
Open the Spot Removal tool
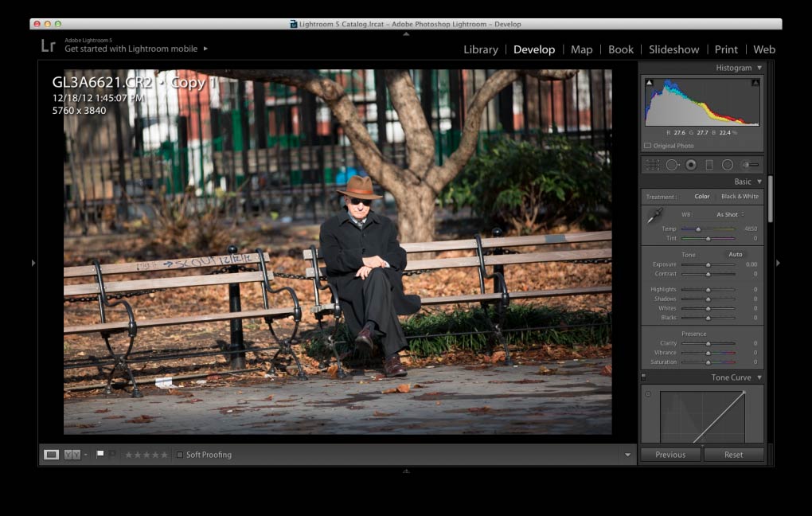tap(672, 164)
